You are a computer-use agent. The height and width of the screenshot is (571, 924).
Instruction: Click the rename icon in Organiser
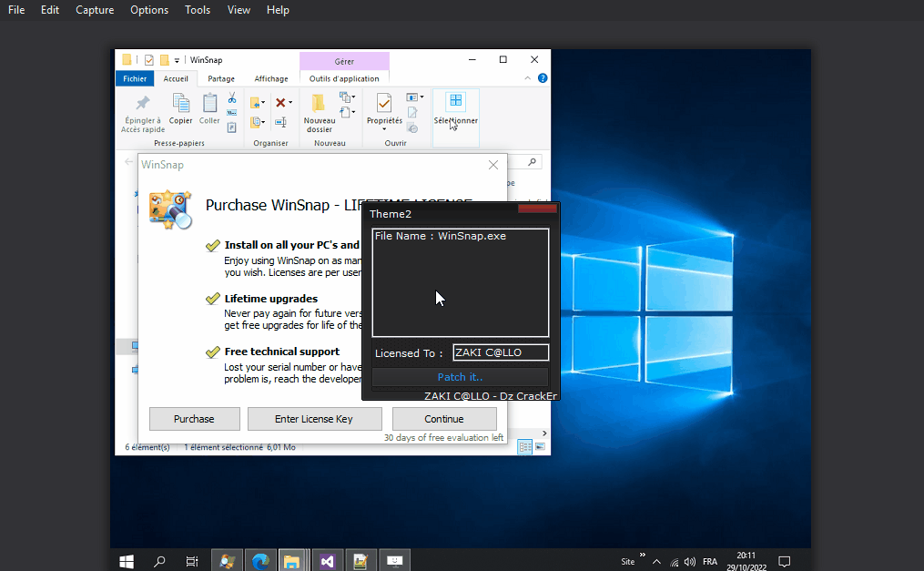(x=280, y=122)
